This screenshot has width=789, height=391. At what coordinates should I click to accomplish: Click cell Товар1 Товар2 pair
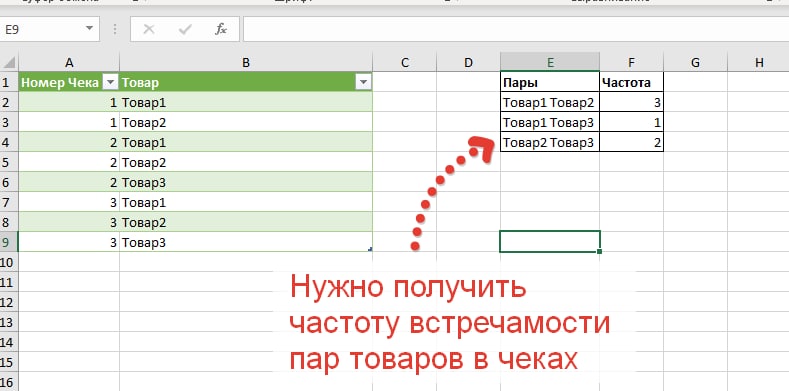[550, 103]
